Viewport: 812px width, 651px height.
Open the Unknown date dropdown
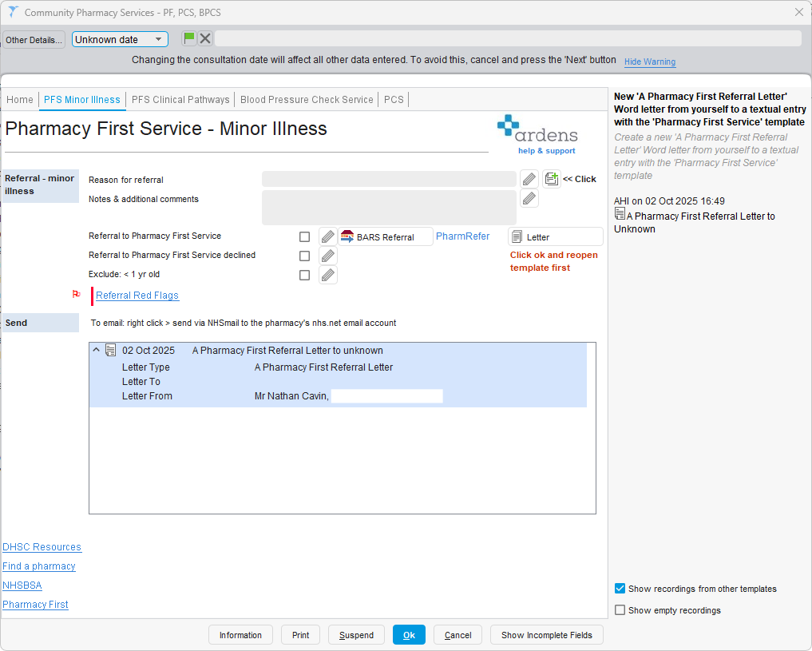pos(120,39)
